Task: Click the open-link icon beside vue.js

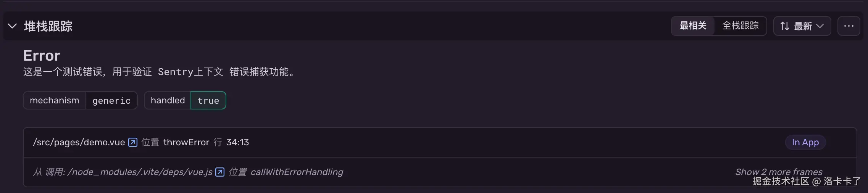Action: (220, 172)
